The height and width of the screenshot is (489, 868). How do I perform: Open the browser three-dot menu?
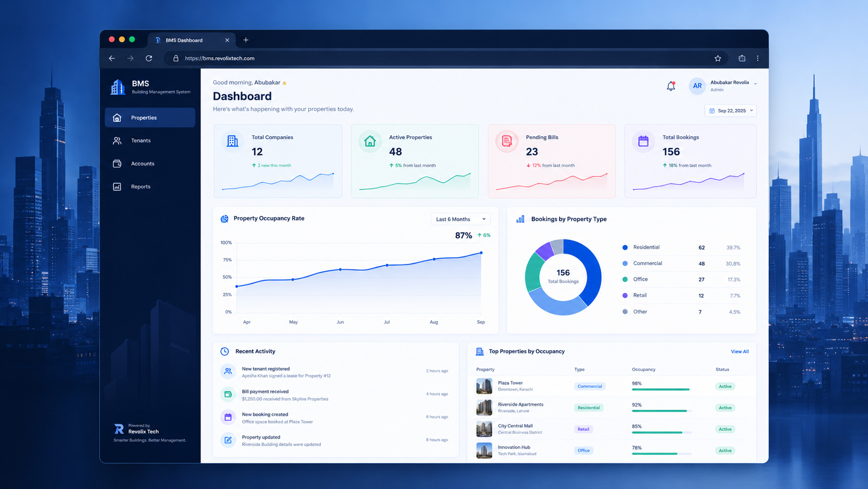click(757, 58)
